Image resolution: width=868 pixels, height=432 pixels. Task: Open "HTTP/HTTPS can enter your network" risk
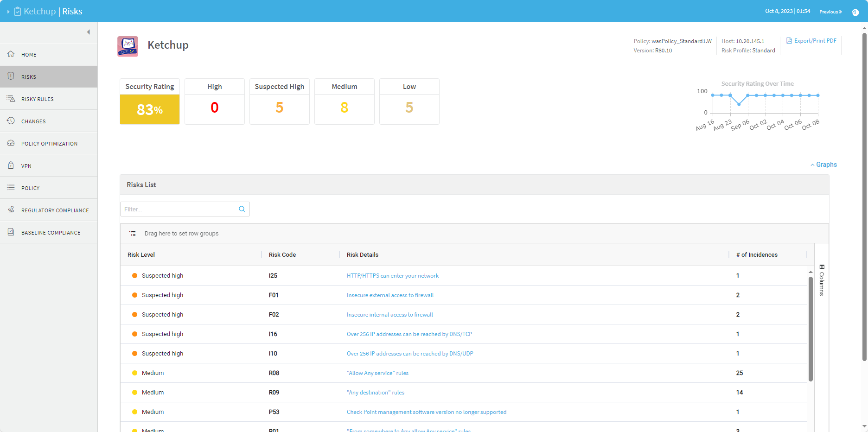(392, 276)
